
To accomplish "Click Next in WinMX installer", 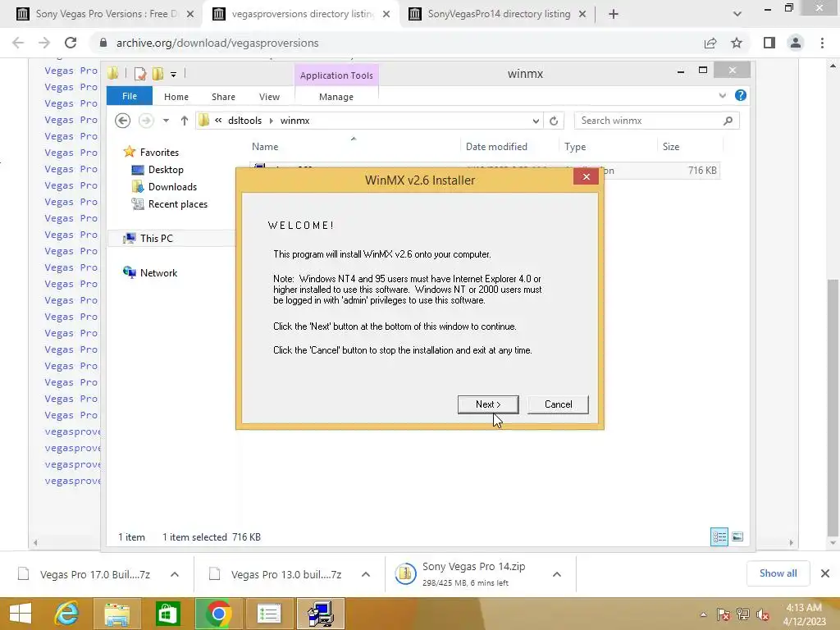I will (488, 404).
